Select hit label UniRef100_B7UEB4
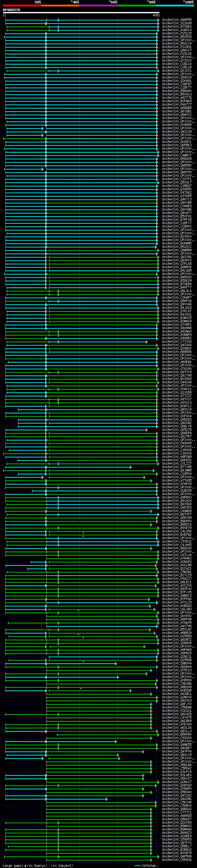 [x=177, y=284]
